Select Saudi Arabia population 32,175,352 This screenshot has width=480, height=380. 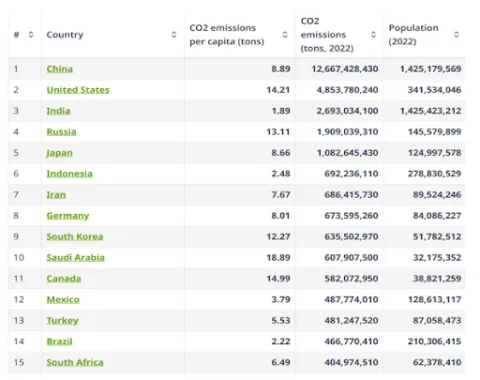pos(437,257)
